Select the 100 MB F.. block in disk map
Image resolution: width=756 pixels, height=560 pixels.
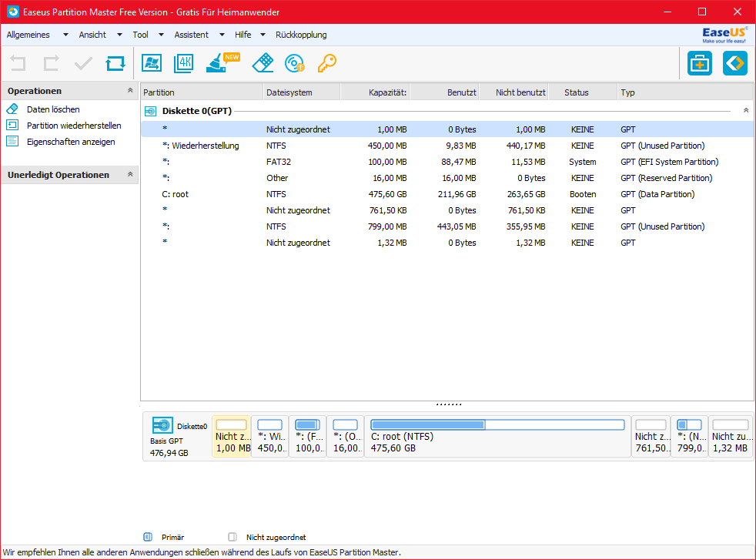pos(308,437)
